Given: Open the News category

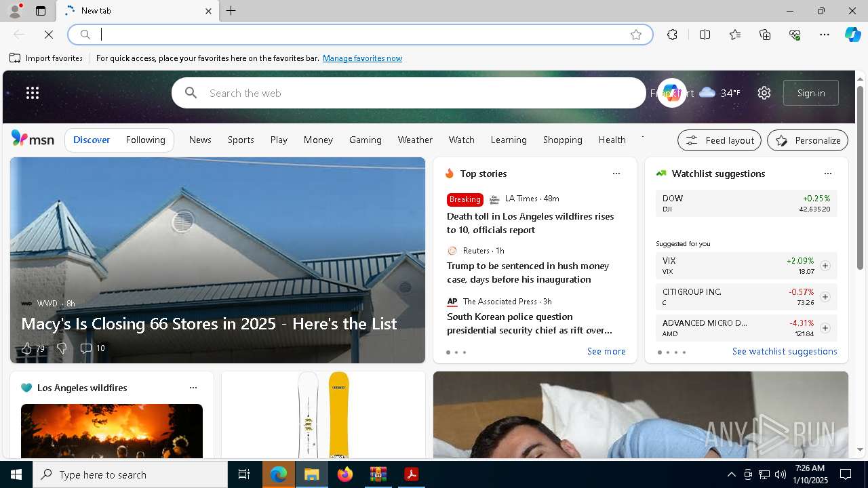Looking at the screenshot, I should 200,140.
